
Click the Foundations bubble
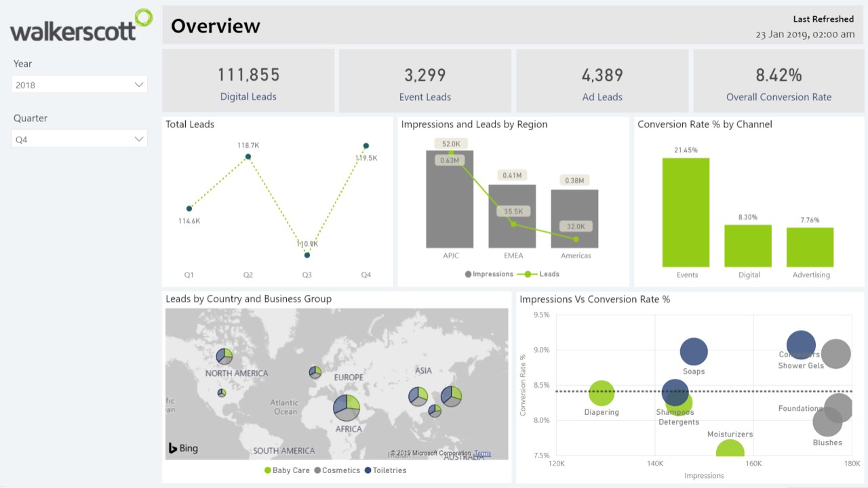(x=839, y=408)
